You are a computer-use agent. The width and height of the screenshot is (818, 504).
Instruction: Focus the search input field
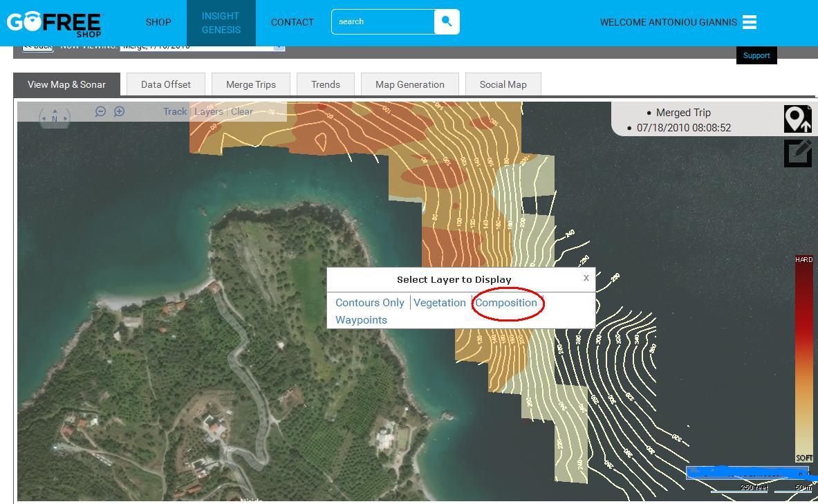(383, 22)
